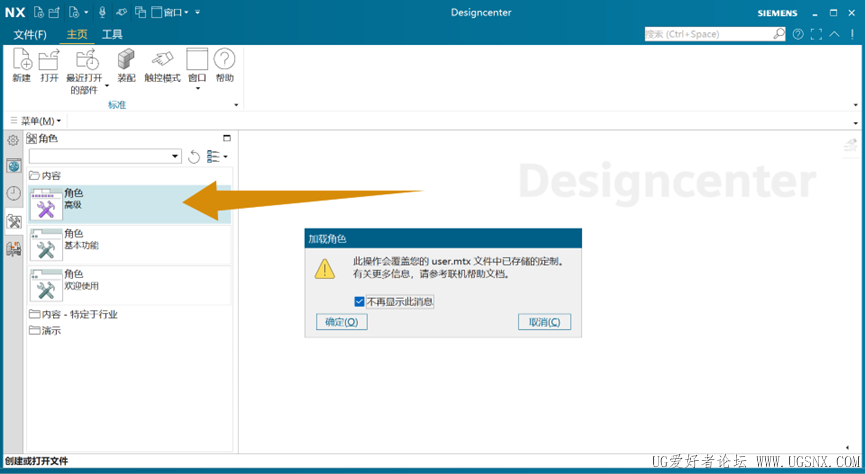
Task: Click the touch mode hand icon in title bar
Action: tap(121, 12)
